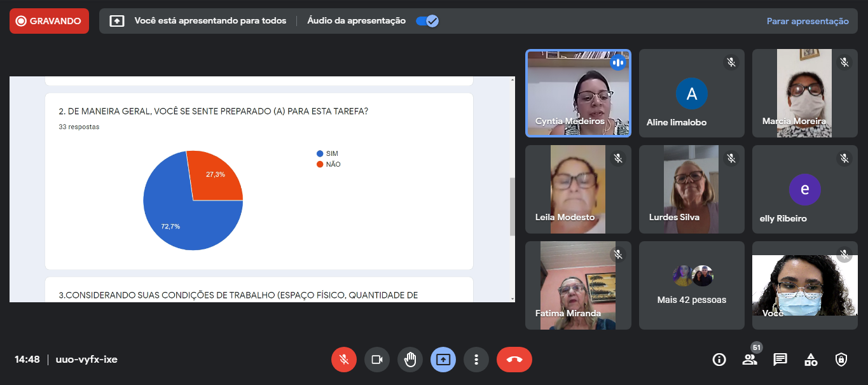The height and width of the screenshot is (385, 868).
Task: Click scrollbar down arrow in presentation
Action: [512, 298]
